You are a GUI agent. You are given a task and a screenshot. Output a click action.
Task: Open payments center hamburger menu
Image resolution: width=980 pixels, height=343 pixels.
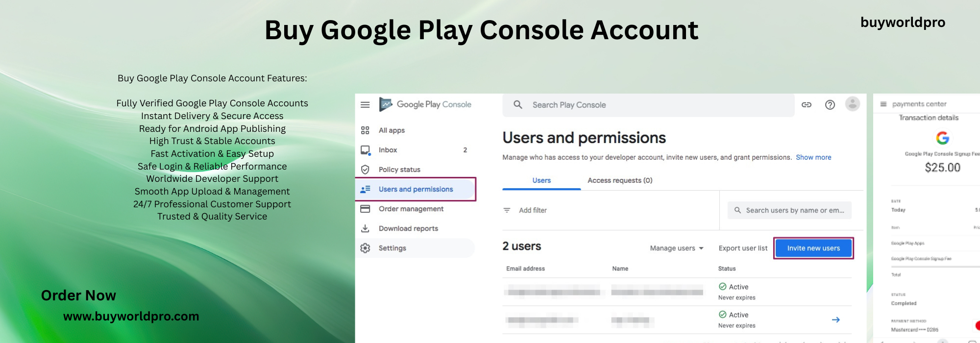pos(883,104)
